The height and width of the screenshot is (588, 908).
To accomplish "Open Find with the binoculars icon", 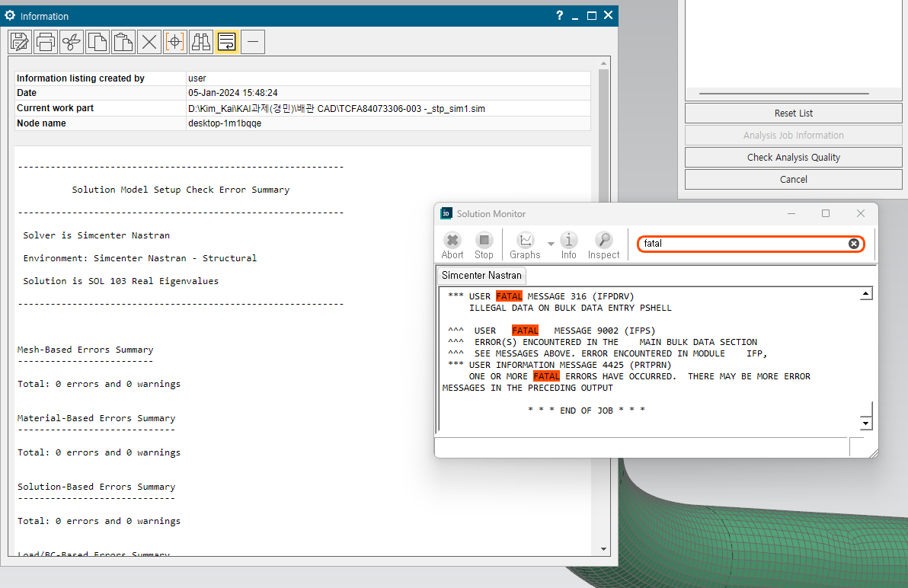I will pos(201,42).
